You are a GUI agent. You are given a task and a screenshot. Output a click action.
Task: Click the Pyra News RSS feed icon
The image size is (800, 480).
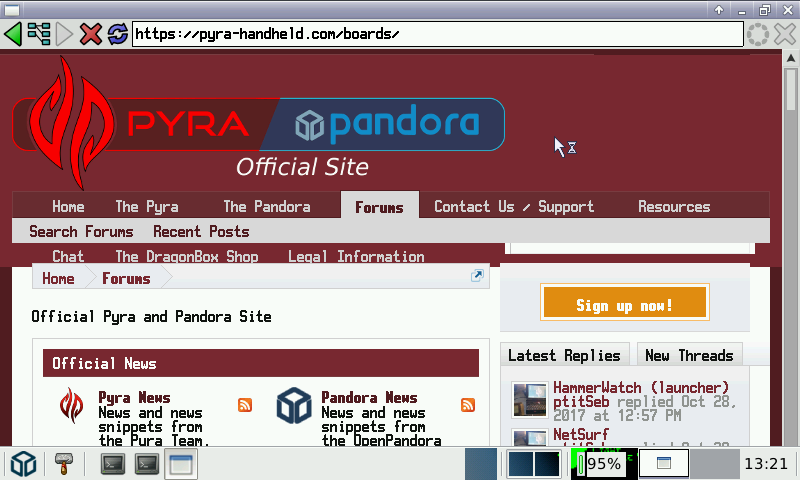coord(245,405)
